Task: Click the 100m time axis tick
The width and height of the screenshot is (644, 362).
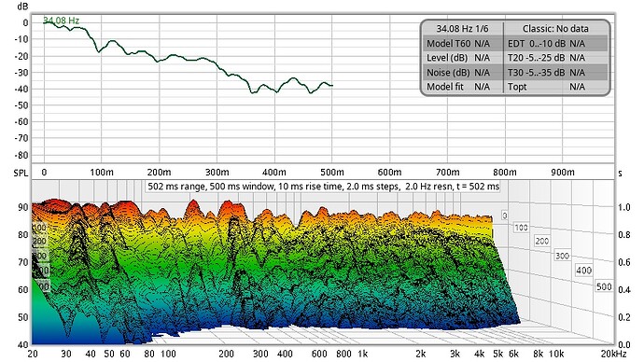Action: tap(102, 173)
